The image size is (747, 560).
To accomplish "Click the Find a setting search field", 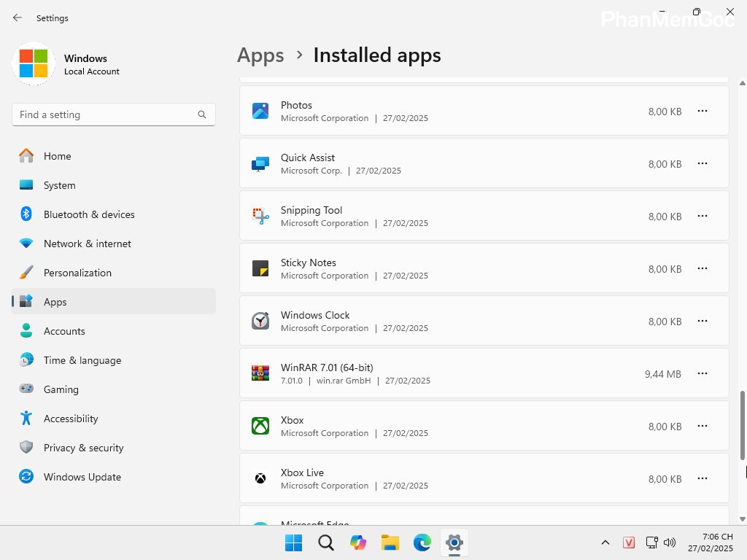I will pyautogui.click(x=114, y=114).
